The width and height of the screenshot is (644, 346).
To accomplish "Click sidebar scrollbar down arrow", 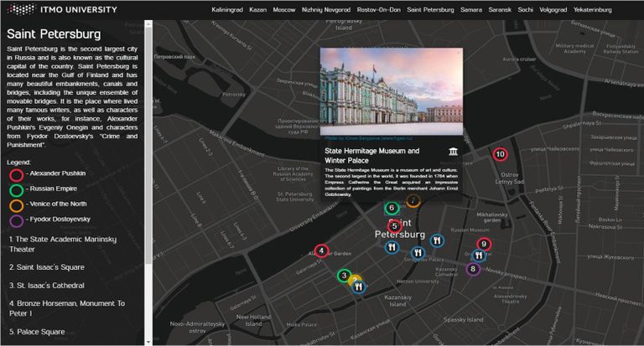I will 148,342.
